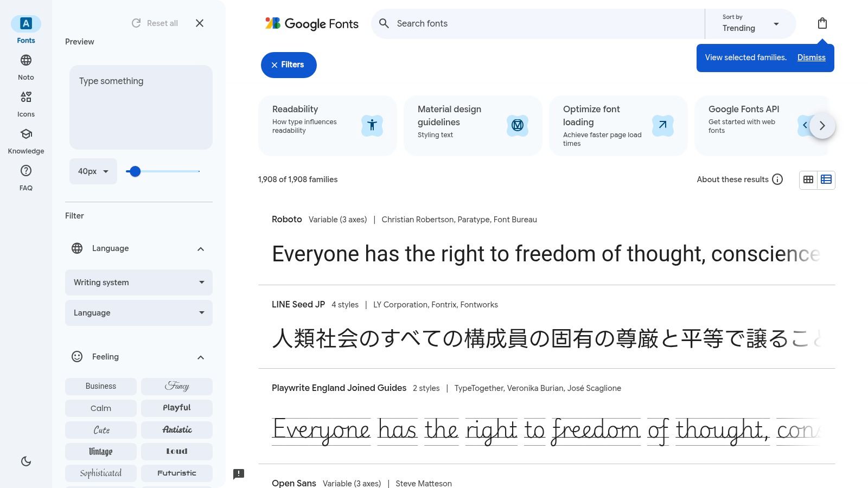Collapse the Feeling filter section
Viewport: 868px width, 488px height.
point(200,357)
